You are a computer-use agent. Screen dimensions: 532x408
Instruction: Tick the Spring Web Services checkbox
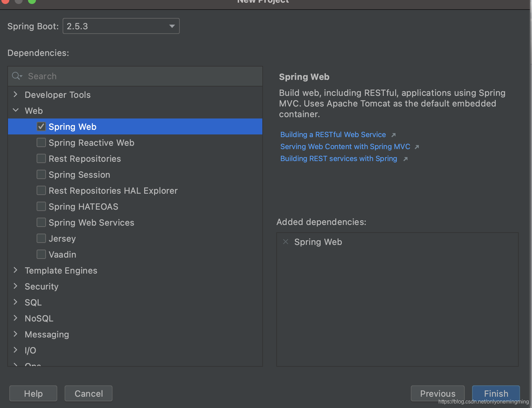[x=41, y=222]
